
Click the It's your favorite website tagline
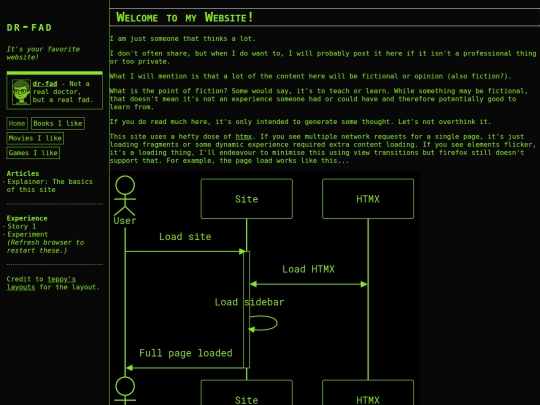(43, 53)
